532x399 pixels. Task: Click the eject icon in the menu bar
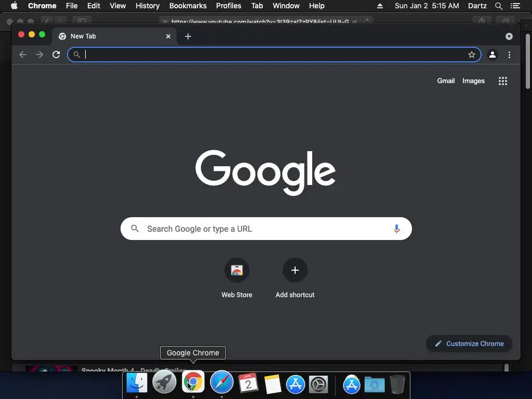click(x=380, y=6)
